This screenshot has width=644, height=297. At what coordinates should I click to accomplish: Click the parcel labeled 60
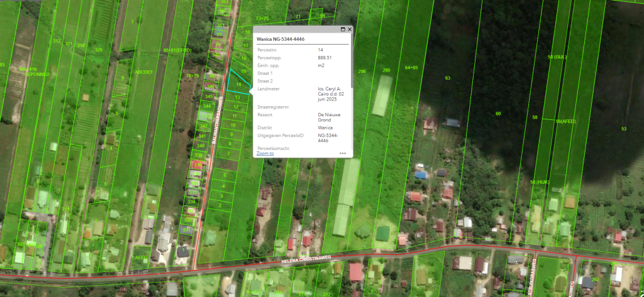498,114
